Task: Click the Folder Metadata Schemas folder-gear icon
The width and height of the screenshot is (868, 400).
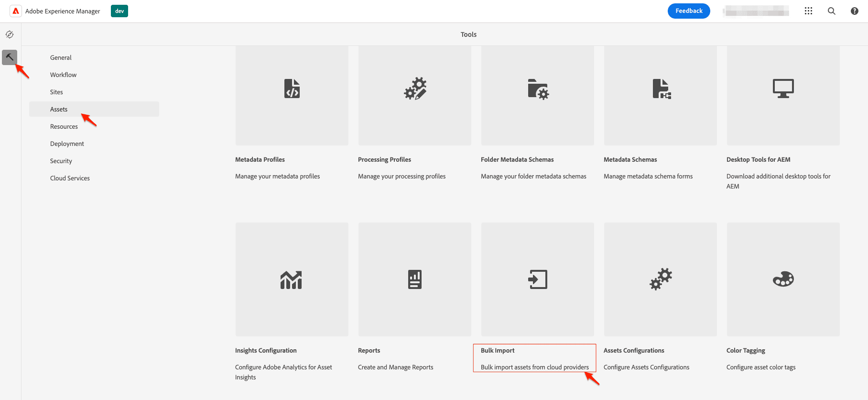Action: coord(538,89)
